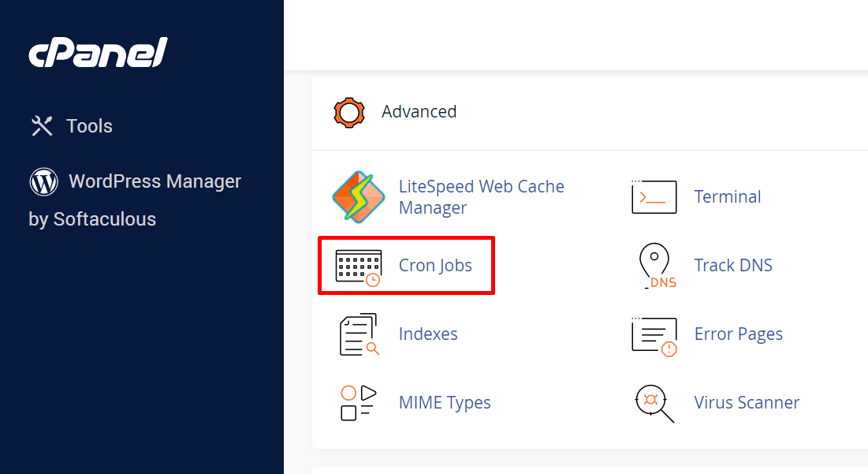Click the WordPress logo icon in sidebar
This screenshot has height=474, width=868.
43,181
